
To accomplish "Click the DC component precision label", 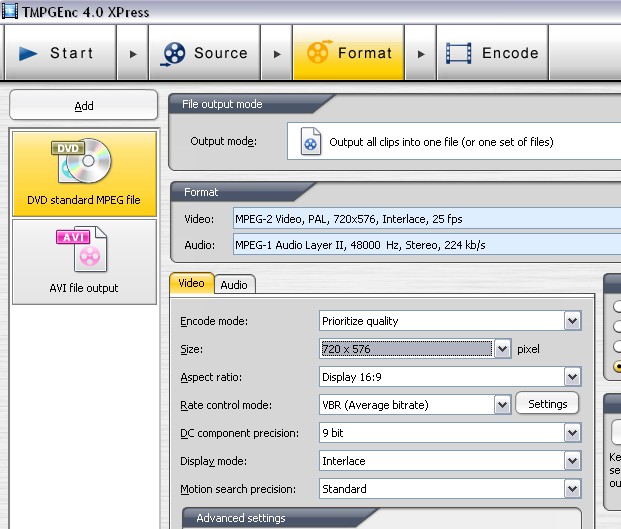I will [x=240, y=433].
